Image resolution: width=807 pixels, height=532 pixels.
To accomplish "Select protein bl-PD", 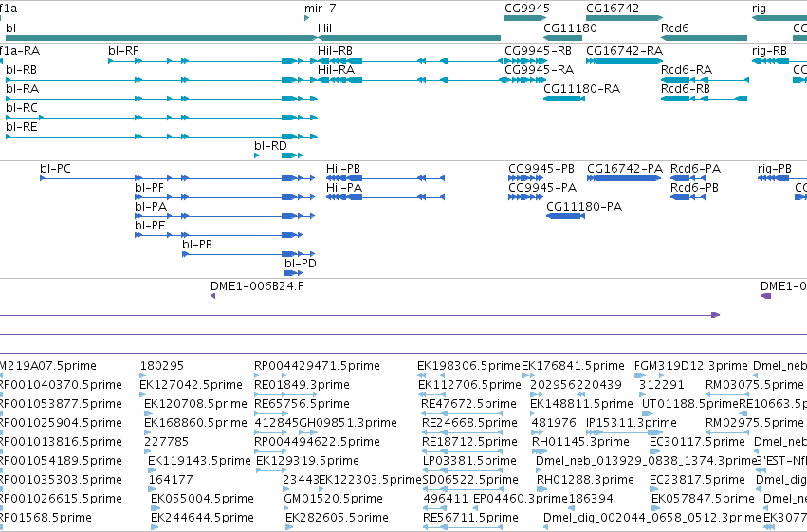I will click(293, 273).
